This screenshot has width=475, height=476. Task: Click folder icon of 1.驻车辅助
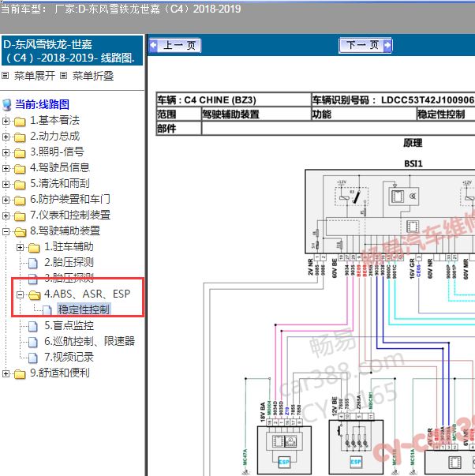pos(34,248)
